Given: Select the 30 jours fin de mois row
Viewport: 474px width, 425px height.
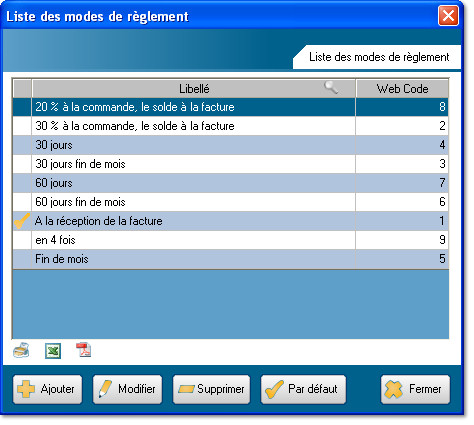Looking at the screenshot, I should click(230, 164).
